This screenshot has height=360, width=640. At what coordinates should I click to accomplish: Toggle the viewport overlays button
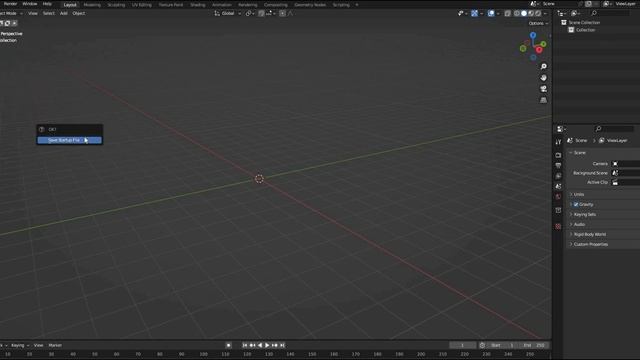[x=491, y=13]
